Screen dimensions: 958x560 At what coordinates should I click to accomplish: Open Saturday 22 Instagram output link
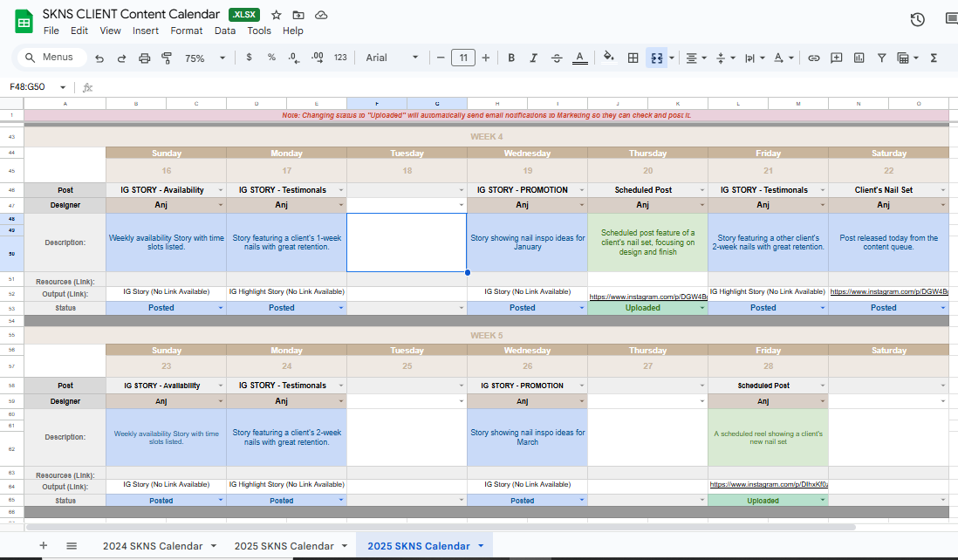(889, 292)
